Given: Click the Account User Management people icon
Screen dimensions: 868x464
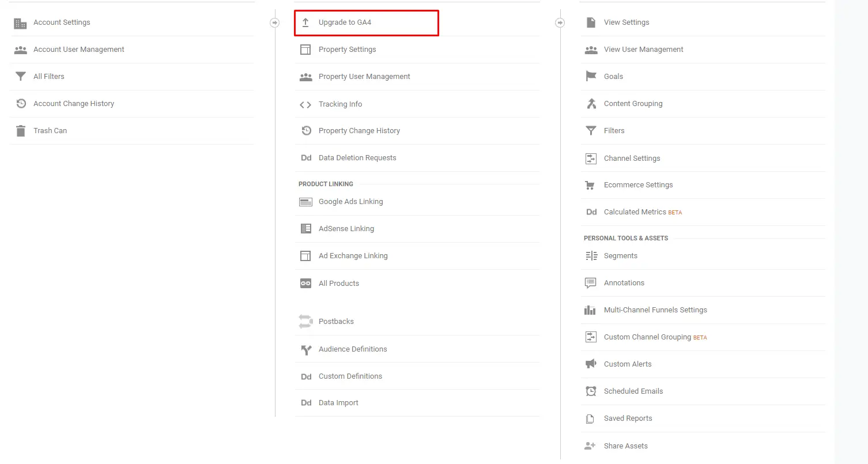Looking at the screenshot, I should click(x=20, y=50).
